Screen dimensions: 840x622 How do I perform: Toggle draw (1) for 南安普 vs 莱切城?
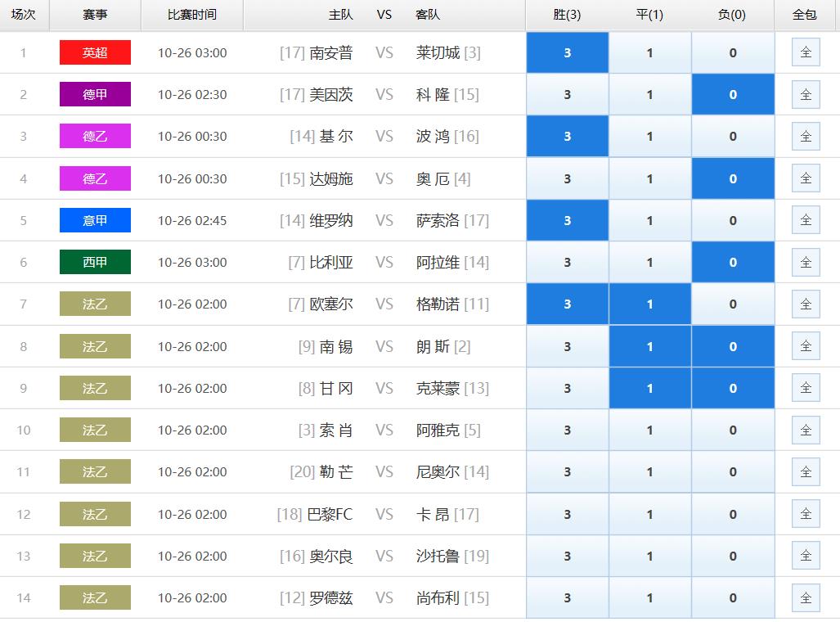click(649, 52)
